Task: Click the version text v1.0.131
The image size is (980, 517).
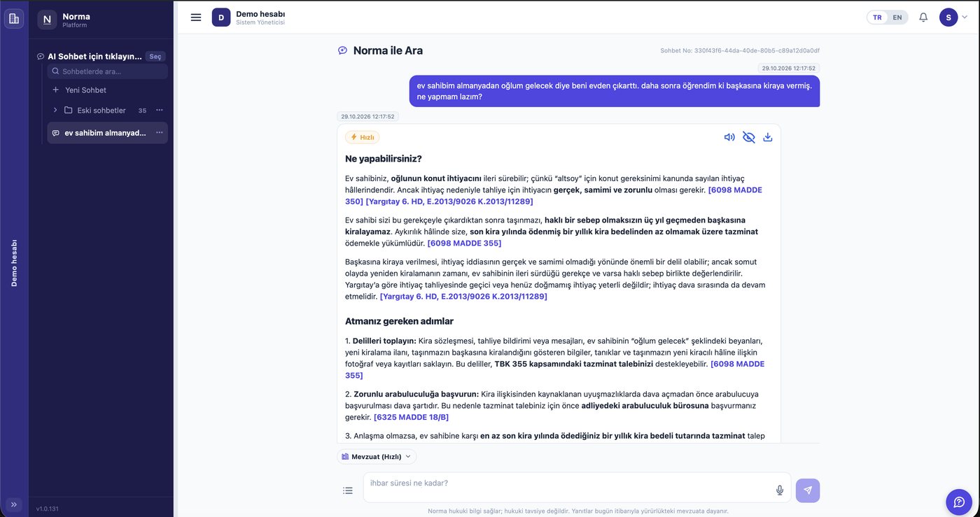Action: (48, 509)
